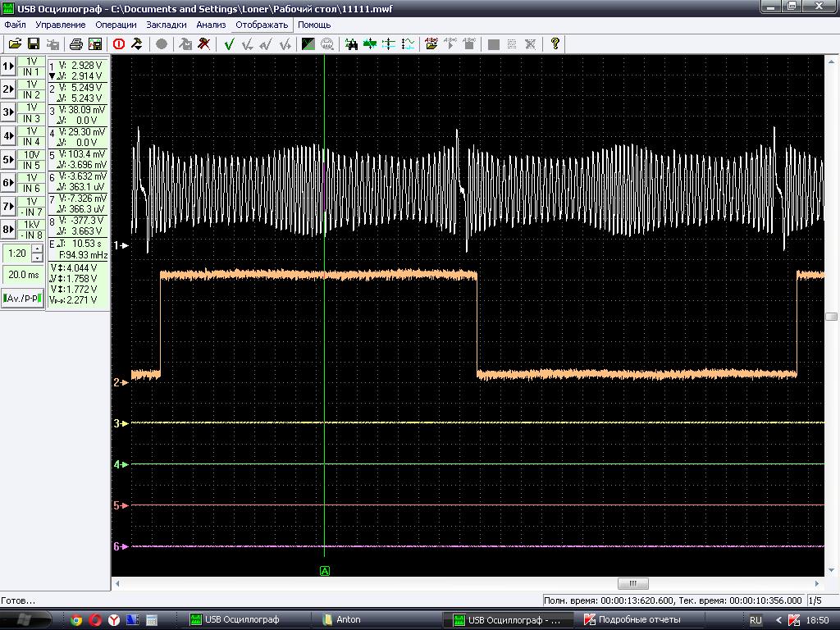Toggle channel 1 button in left panel

[x=8, y=66]
